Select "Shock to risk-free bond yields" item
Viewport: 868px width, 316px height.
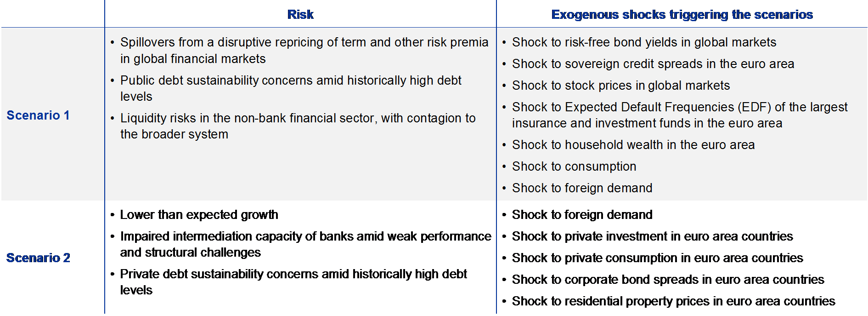[644, 42]
